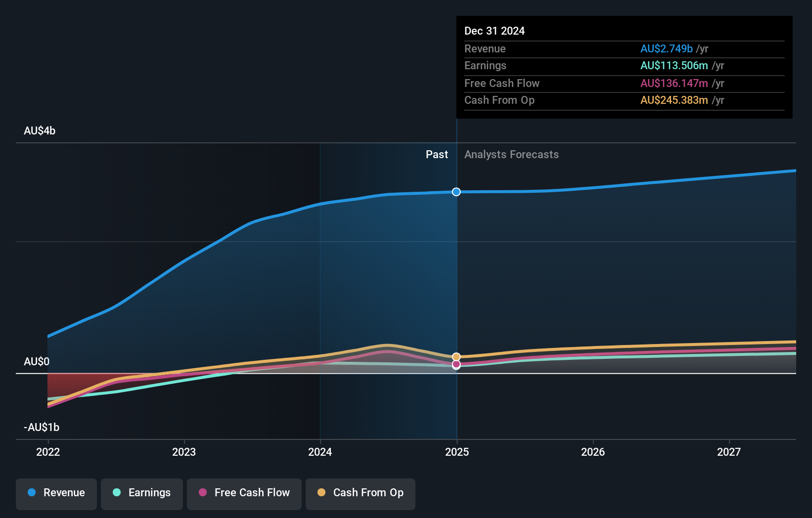The height and width of the screenshot is (518, 812).
Task: Click the AU$2.749b revenue value
Action: coord(667,49)
